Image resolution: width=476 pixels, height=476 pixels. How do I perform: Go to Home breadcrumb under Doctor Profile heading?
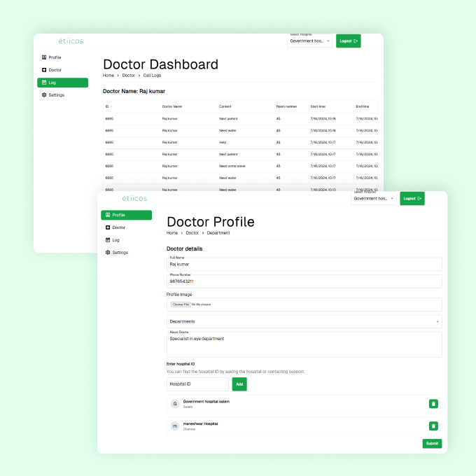(172, 232)
